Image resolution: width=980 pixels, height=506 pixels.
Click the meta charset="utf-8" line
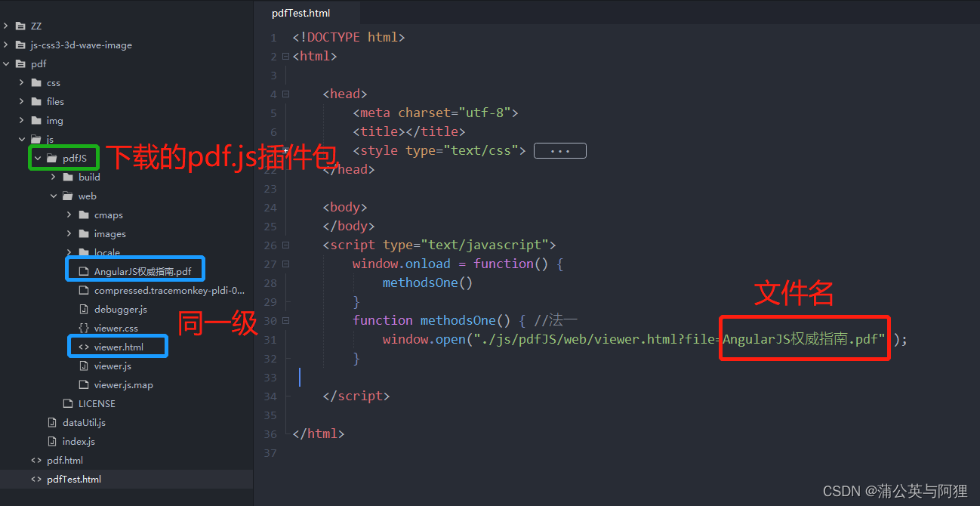click(x=436, y=113)
